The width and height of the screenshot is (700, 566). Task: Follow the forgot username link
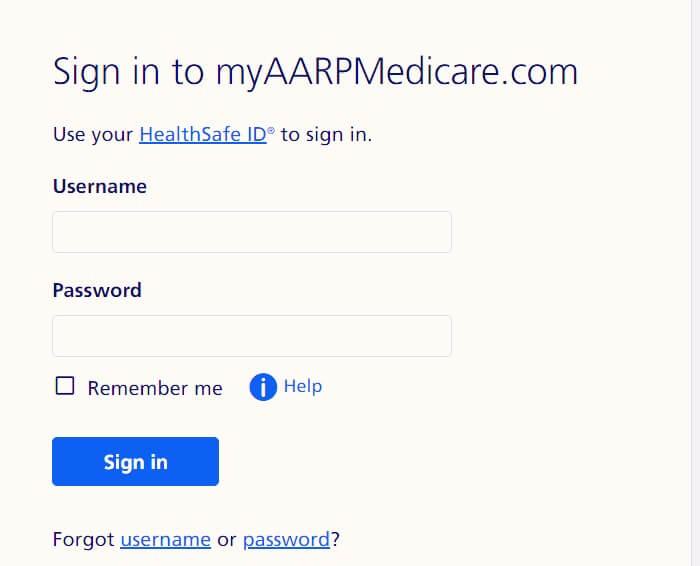click(x=166, y=539)
